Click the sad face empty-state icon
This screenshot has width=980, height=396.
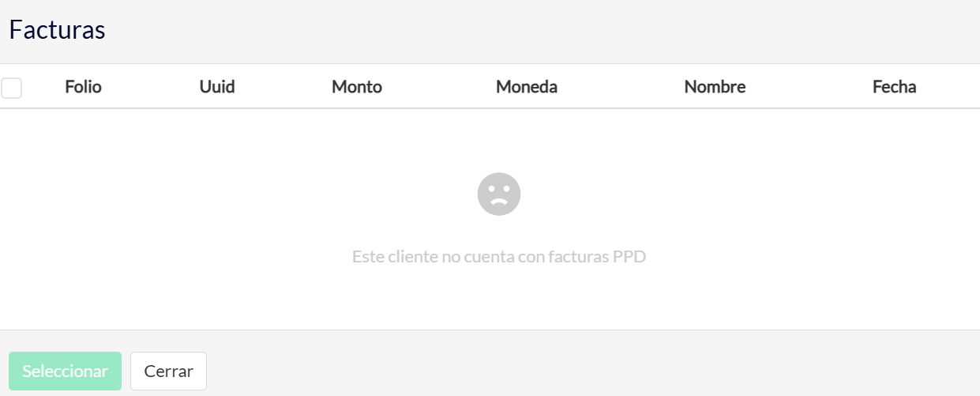(x=499, y=194)
